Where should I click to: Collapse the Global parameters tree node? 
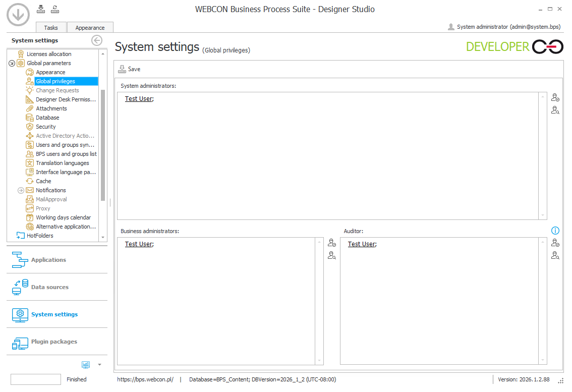(12, 63)
